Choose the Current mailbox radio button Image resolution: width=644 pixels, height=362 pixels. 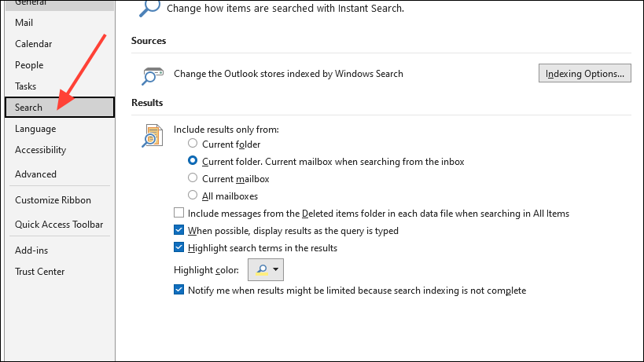click(193, 179)
